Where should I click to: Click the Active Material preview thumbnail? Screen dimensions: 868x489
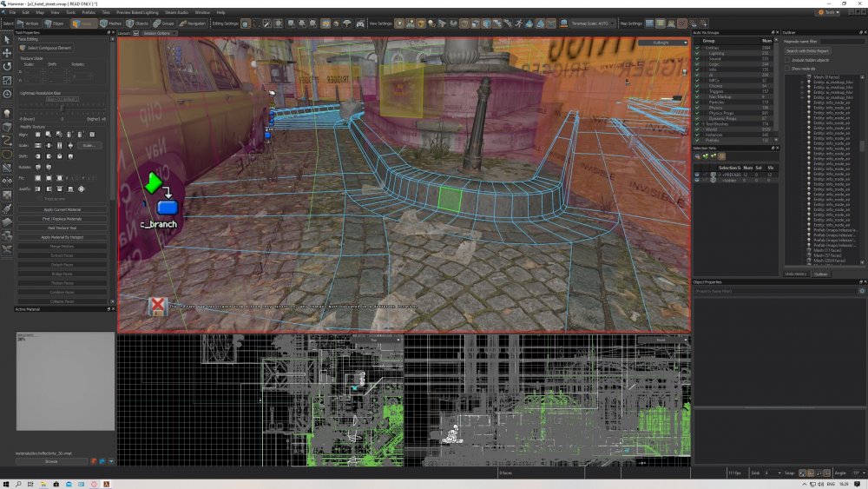[65, 381]
